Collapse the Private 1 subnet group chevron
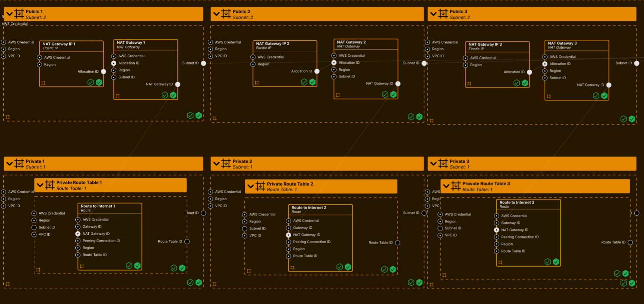 [9, 163]
